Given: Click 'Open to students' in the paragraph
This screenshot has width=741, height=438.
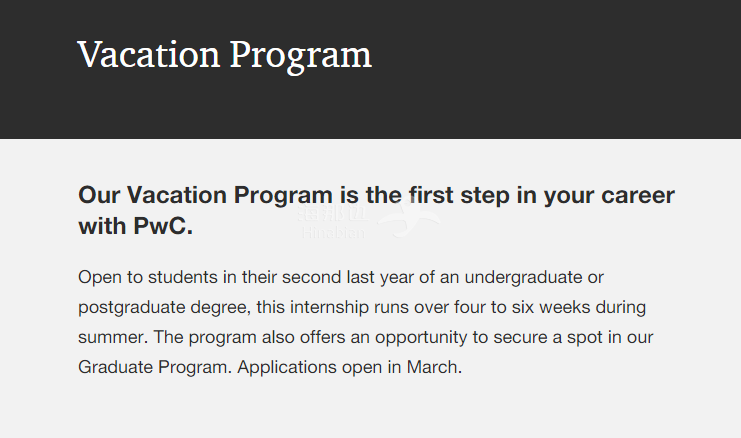Looking at the screenshot, I should [x=147, y=277].
